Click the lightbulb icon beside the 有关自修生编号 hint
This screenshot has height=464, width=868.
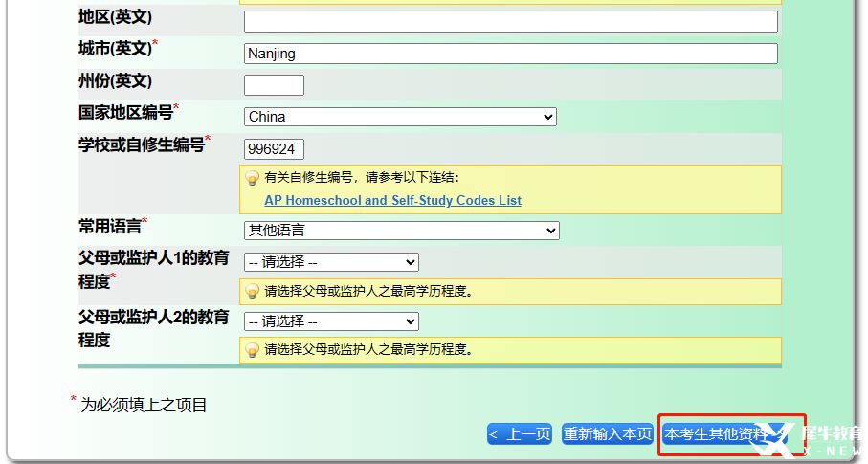(x=253, y=178)
